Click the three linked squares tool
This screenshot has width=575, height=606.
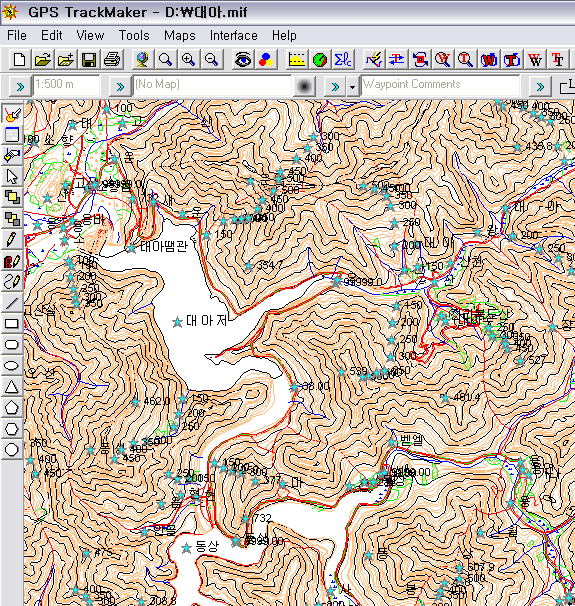[12, 219]
